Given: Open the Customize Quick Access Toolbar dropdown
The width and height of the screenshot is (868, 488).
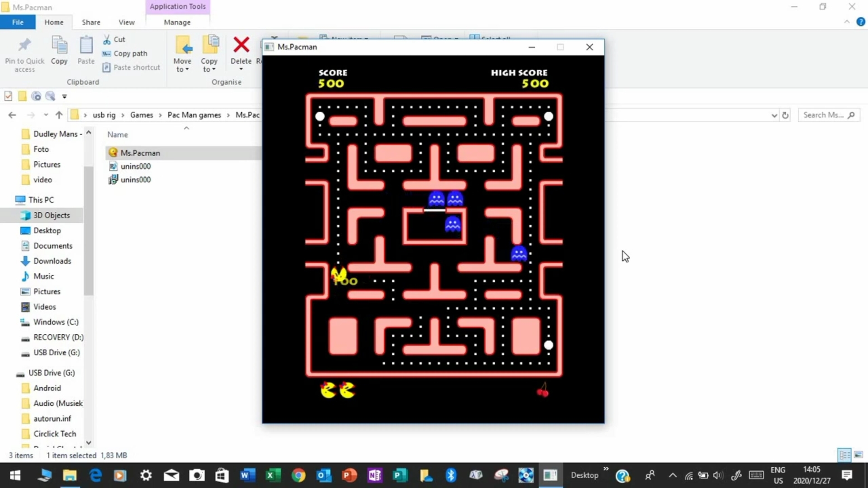Looking at the screenshot, I should [x=65, y=96].
